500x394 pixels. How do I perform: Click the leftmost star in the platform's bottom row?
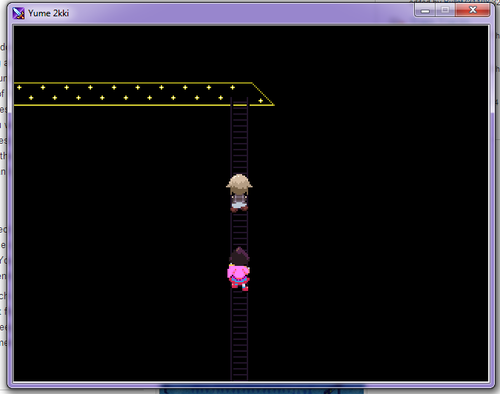click(x=31, y=98)
